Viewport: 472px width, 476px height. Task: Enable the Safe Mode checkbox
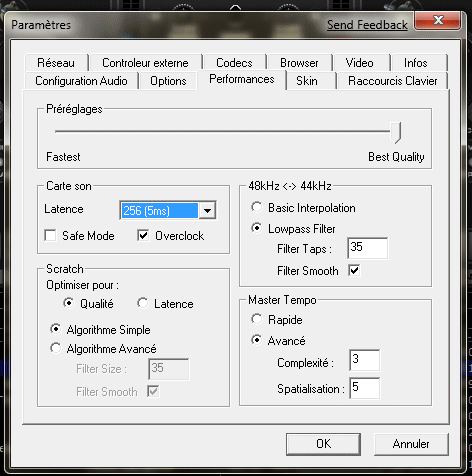click(x=50, y=235)
